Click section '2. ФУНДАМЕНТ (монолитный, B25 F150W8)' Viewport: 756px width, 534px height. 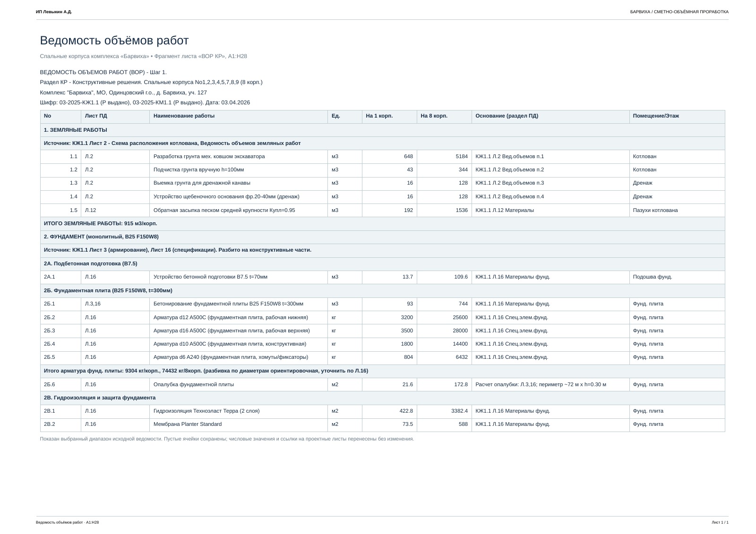[383, 237]
